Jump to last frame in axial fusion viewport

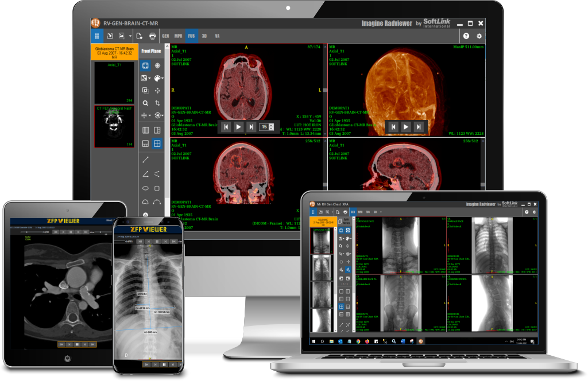click(252, 127)
